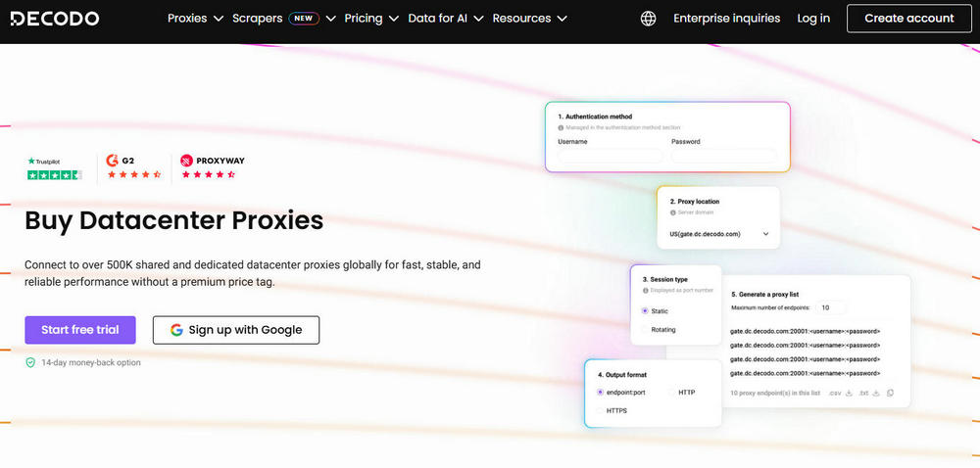Click "10 proxy endpoint(s) in this list" text

775,394
